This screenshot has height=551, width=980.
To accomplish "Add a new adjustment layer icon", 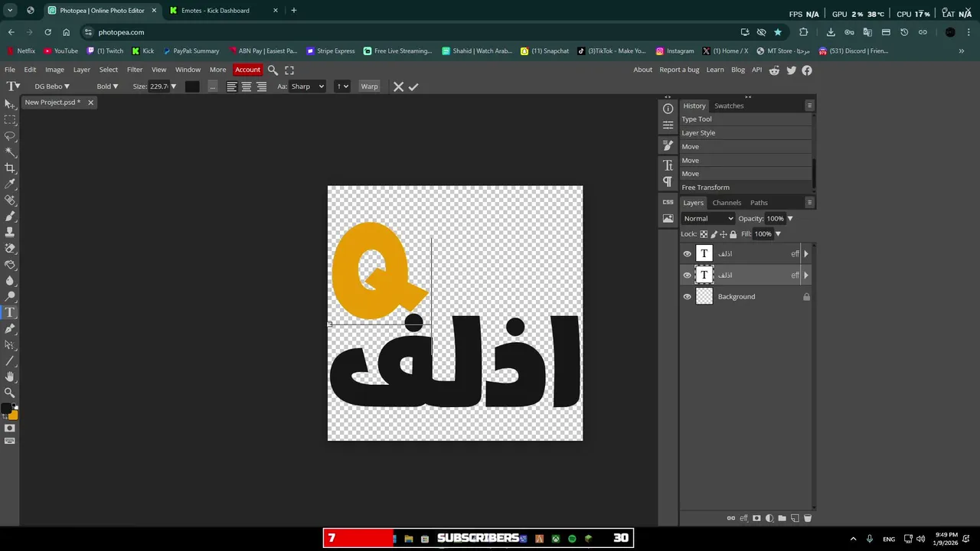I will tap(769, 518).
